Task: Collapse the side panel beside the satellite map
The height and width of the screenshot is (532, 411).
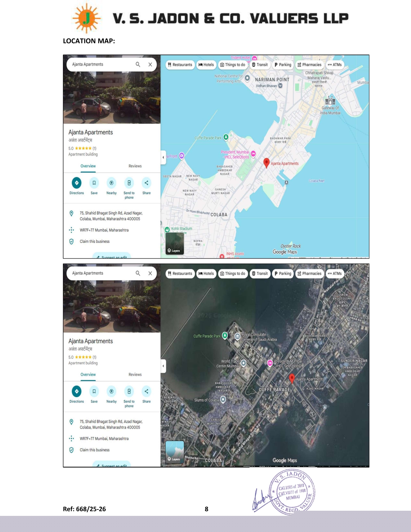Action: (x=163, y=366)
